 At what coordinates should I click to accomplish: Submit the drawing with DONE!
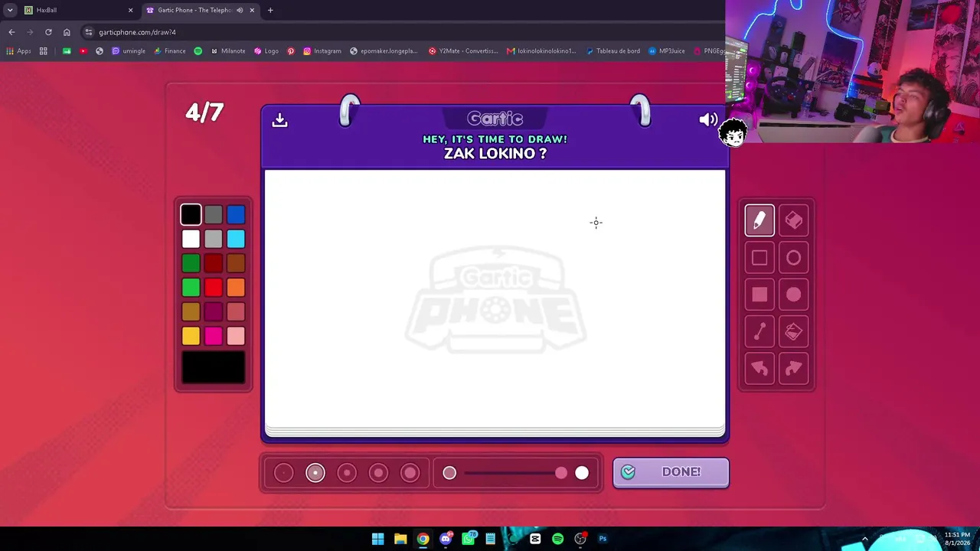(x=671, y=472)
